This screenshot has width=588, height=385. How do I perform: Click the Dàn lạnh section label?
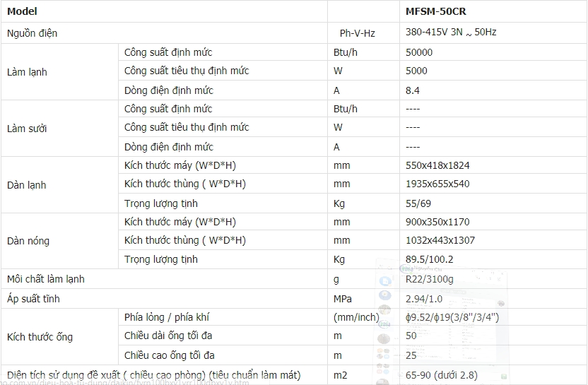tap(28, 185)
